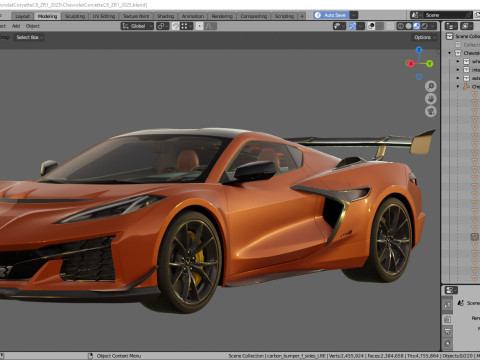The width and height of the screenshot is (480, 360).
Task: Expand the third child collection under Chevrolet
Action: coord(458,78)
